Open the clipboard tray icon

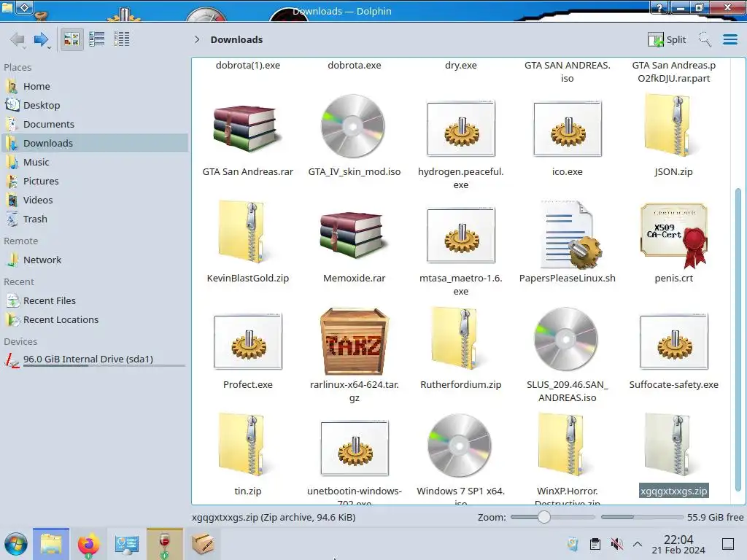(595, 544)
